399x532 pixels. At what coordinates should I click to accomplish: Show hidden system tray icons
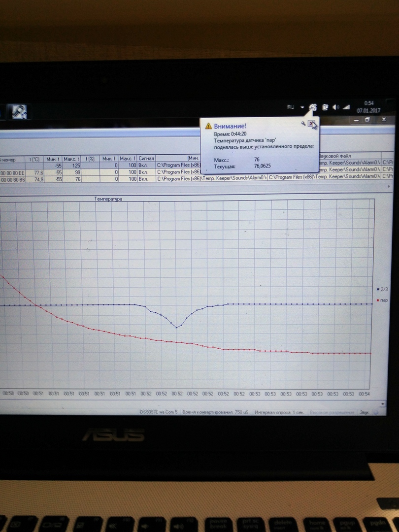pyautogui.click(x=302, y=107)
